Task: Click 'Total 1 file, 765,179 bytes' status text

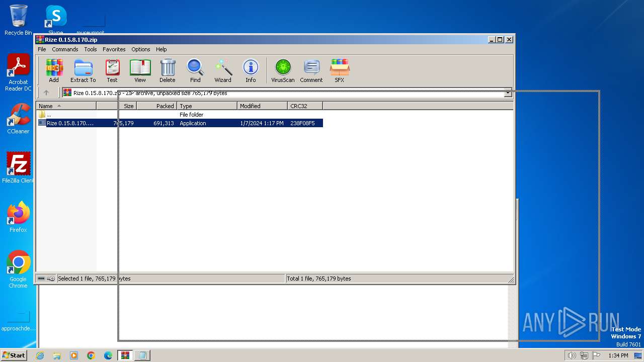Action: coord(318,279)
